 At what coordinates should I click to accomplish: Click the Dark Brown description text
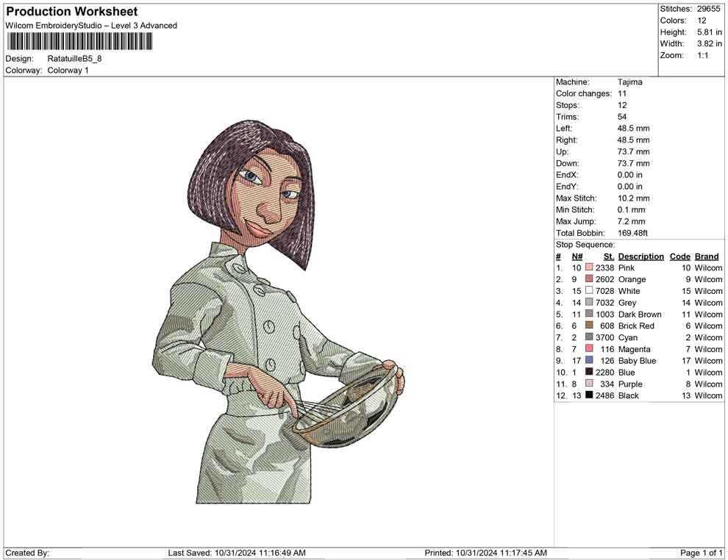(640, 314)
